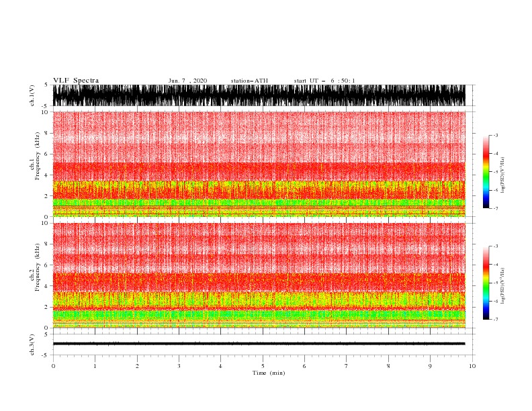532x411 pixels.
Task: Click the 'start UT = 6 :50: 1' text
Action: coord(324,81)
